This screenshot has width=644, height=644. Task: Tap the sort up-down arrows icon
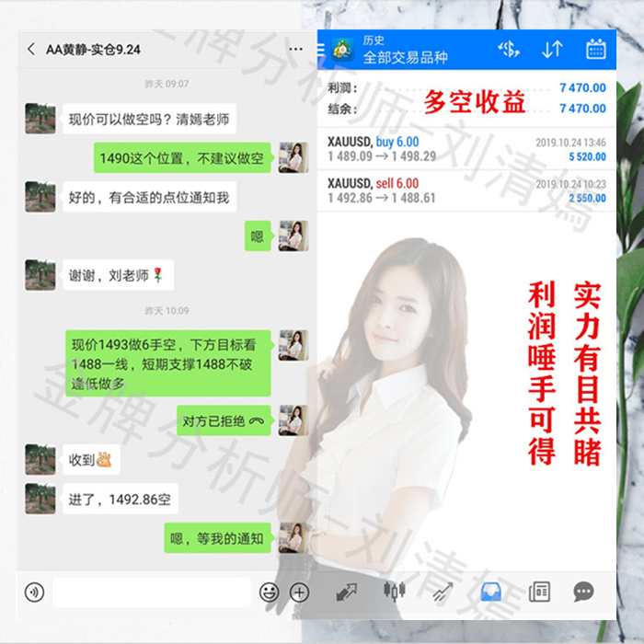pos(552,50)
